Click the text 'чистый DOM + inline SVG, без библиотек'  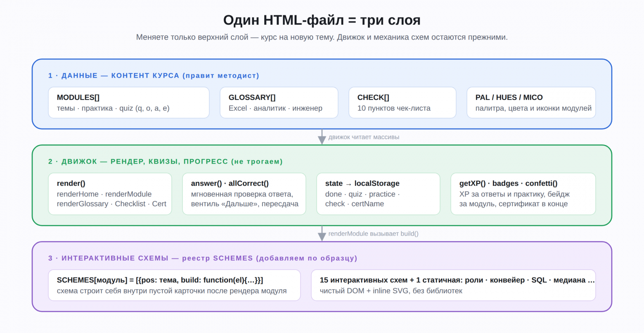(x=391, y=291)
